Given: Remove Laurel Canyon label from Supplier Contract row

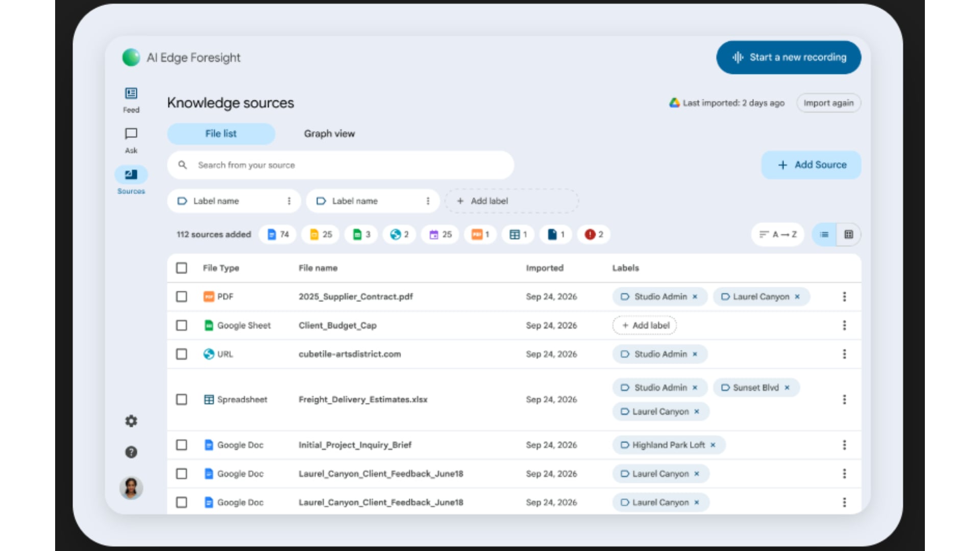Looking at the screenshot, I should click(x=797, y=297).
